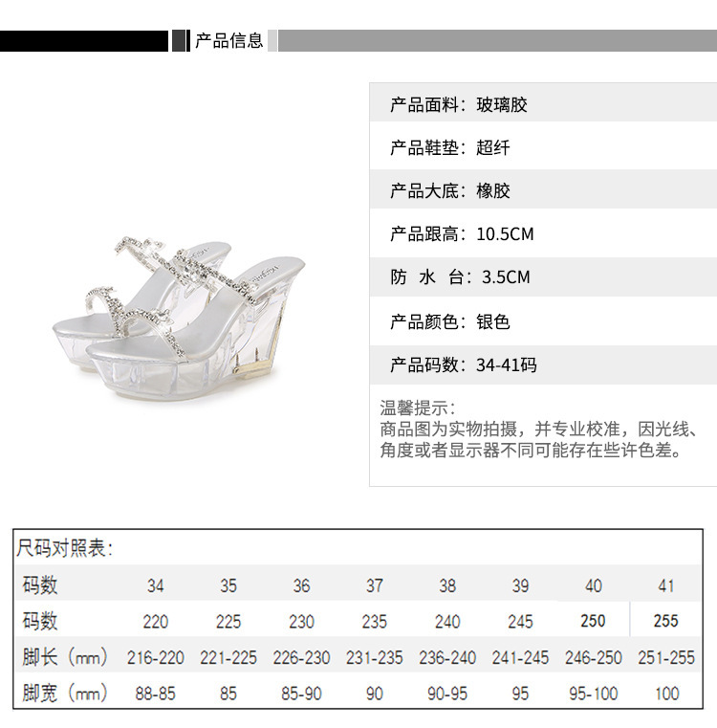The image size is (717, 728).
Task: Click the 脚宽 (mm) row label
Action: 64,693
